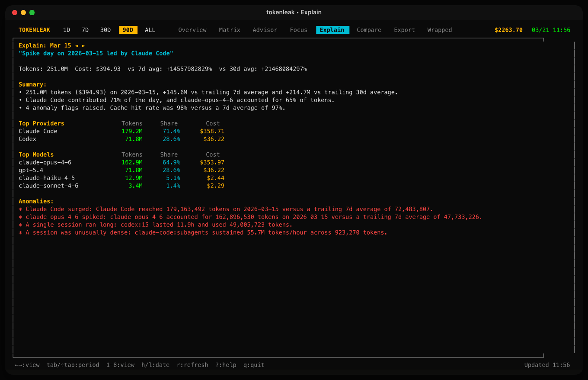Click Claude Code share 71.4%
This screenshot has height=380, width=588.
click(x=171, y=131)
